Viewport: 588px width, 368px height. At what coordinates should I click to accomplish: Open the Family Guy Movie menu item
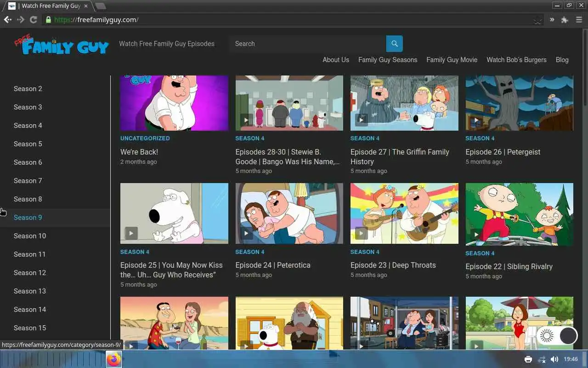[452, 60]
